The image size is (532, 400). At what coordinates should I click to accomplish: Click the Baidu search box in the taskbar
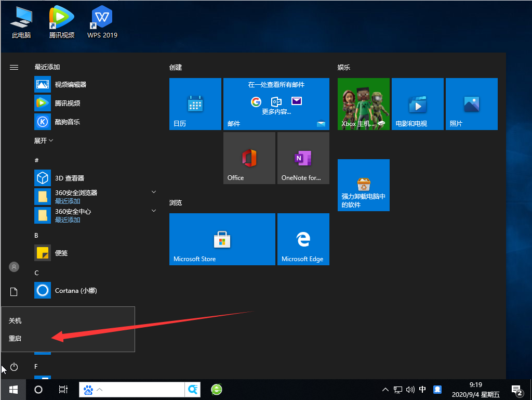[140, 389]
